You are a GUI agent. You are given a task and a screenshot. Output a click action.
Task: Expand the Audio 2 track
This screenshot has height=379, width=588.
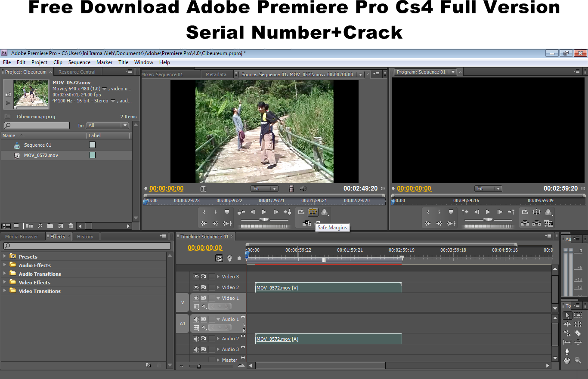coord(218,339)
